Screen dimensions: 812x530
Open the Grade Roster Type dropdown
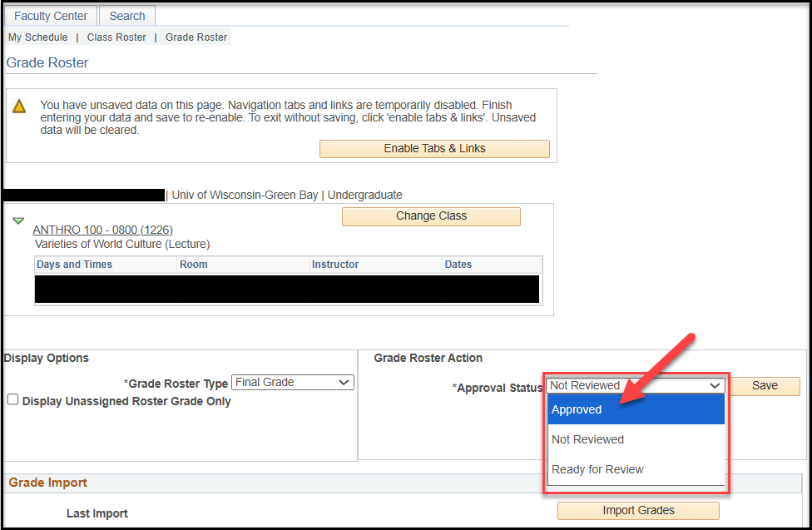[293, 383]
